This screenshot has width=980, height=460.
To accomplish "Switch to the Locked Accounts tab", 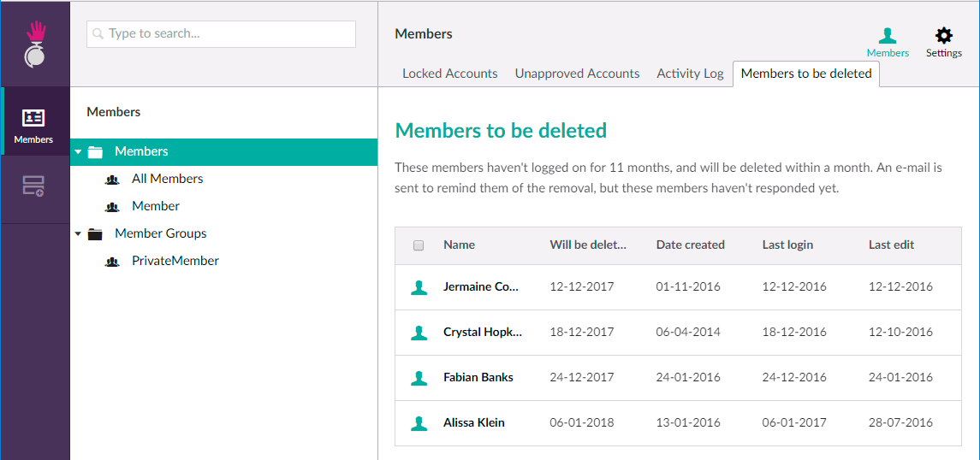I will click(x=449, y=74).
